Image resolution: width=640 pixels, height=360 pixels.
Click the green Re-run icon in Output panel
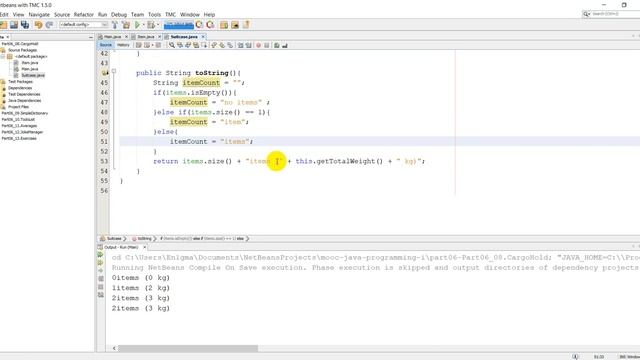pyautogui.click(x=101, y=255)
